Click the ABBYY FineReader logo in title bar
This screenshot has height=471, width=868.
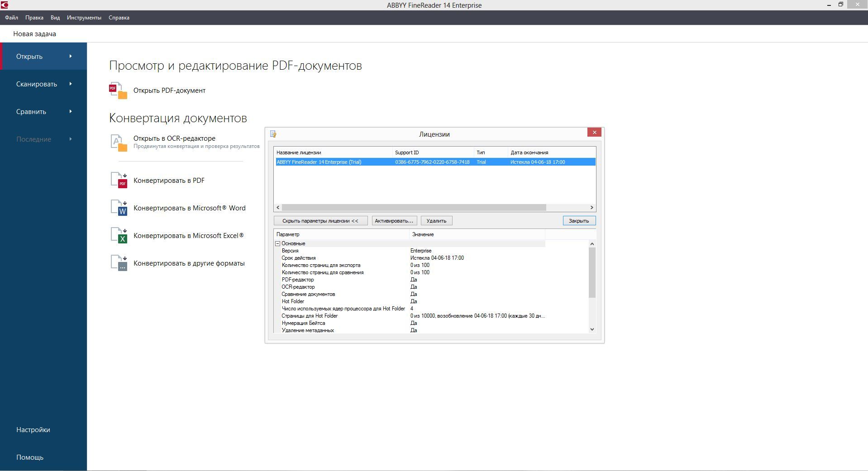5,5
